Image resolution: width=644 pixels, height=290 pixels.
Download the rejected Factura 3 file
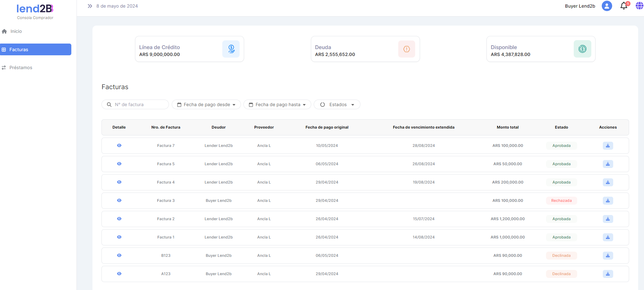[x=608, y=200]
